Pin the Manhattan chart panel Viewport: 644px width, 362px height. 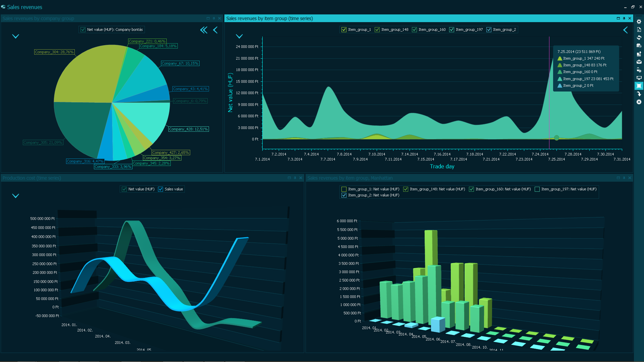click(624, 178)
